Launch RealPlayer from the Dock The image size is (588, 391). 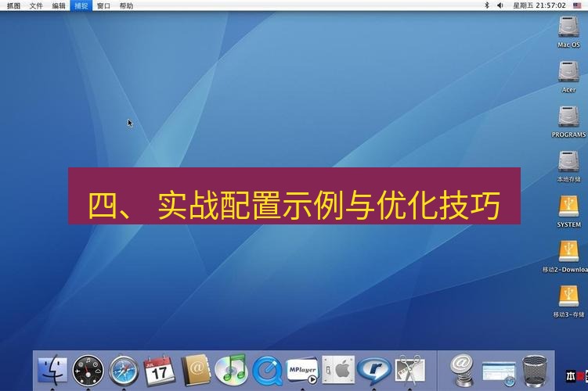(x=374, y=371)
